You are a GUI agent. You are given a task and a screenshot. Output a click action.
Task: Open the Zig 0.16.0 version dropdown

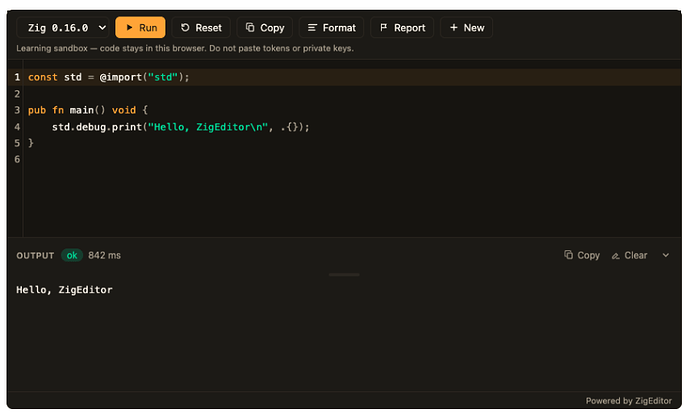(65, 28)
